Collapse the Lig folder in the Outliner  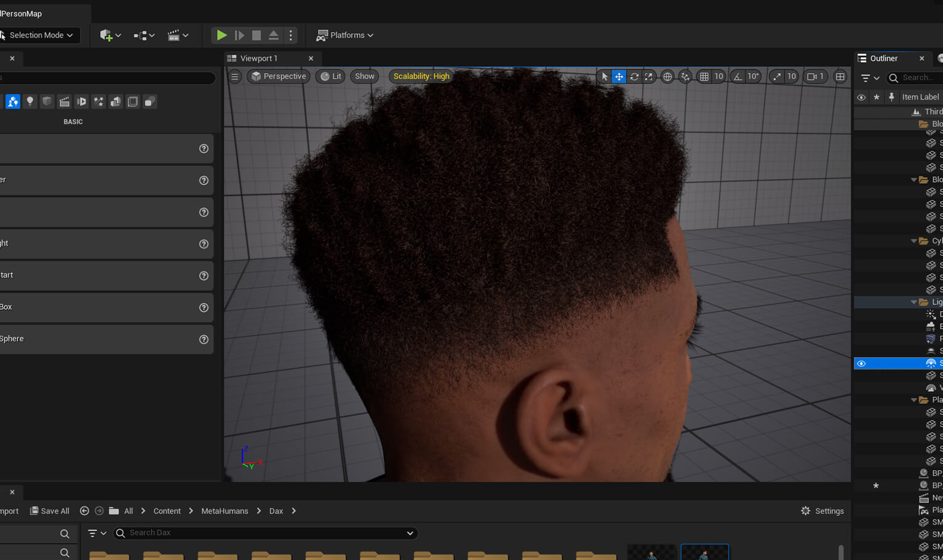pyautogui.click(x=914, y=302)
